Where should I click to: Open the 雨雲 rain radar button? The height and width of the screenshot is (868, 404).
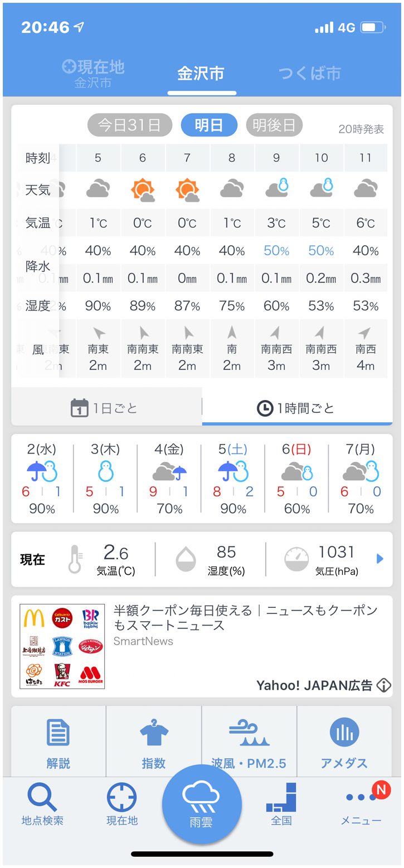(202, 804)
